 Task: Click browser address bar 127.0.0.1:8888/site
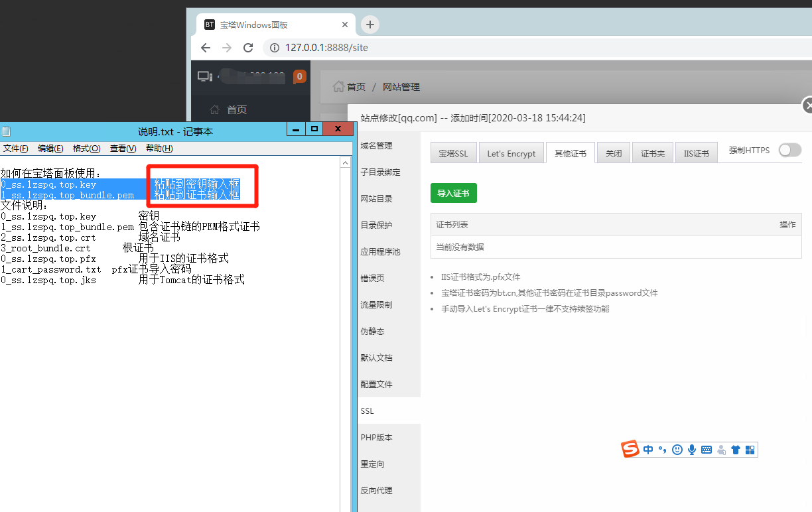[326, 48]
